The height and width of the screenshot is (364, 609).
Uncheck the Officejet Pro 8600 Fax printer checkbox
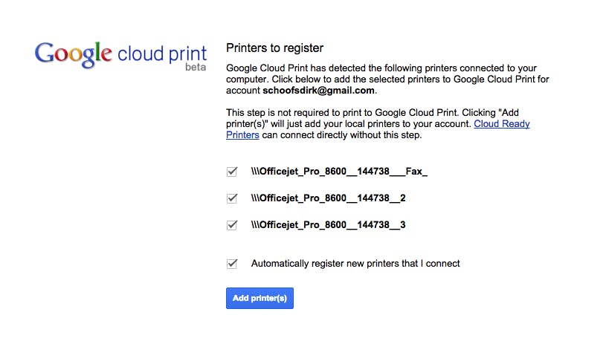pyautogui.click(x=232, y=172)
